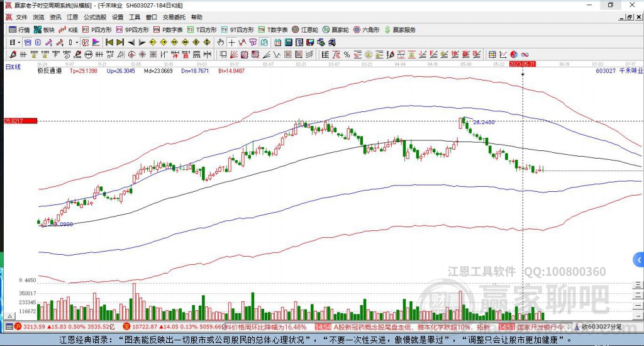Screen dimensions: 644x346
Task: Open the 公式选股 menu
Action: click(x=95, y=17)
